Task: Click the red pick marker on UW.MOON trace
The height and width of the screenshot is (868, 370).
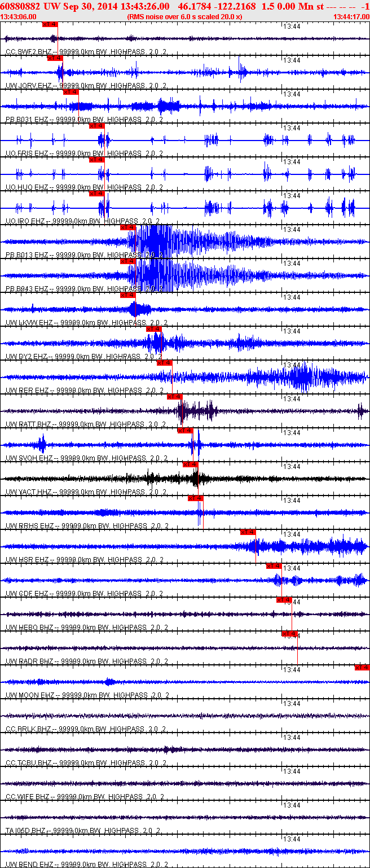Action: point(362,668)
